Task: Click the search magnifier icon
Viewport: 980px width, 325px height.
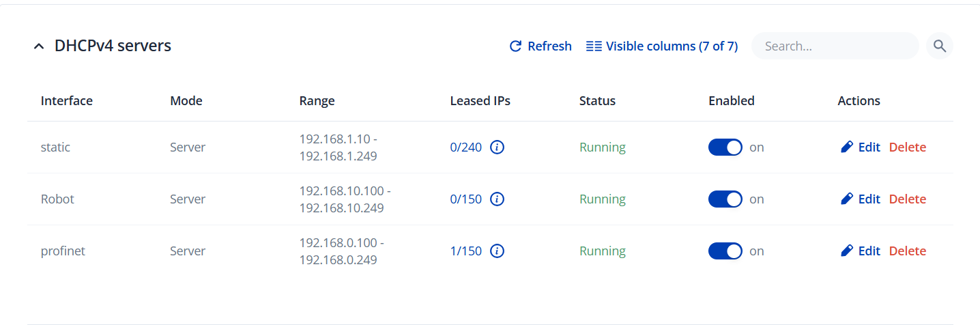Action: point(940,46)
